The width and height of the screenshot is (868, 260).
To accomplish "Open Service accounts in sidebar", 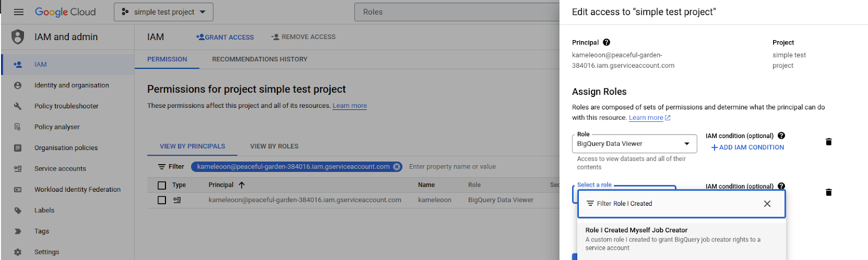I will pos(60,168).
